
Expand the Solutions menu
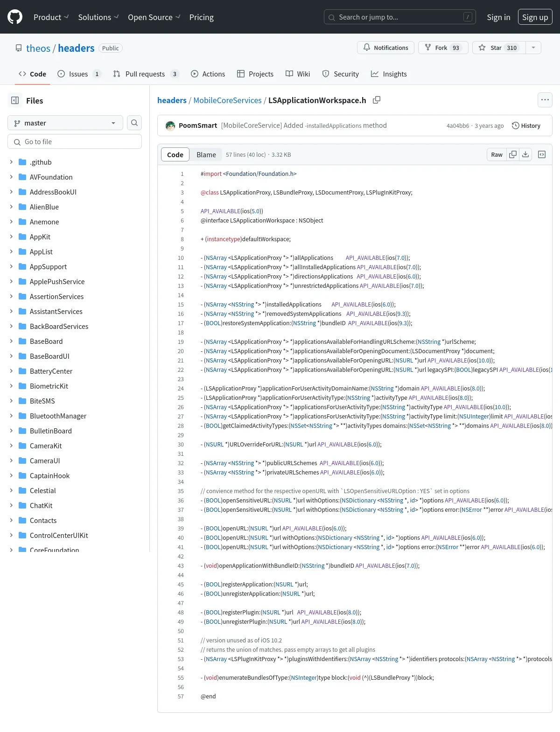click(x=98, y=17)
